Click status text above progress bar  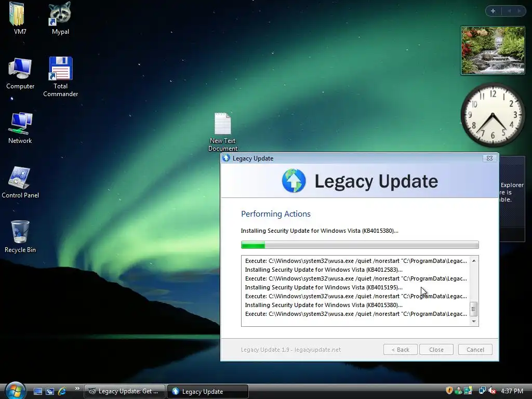tap(320, 231)
